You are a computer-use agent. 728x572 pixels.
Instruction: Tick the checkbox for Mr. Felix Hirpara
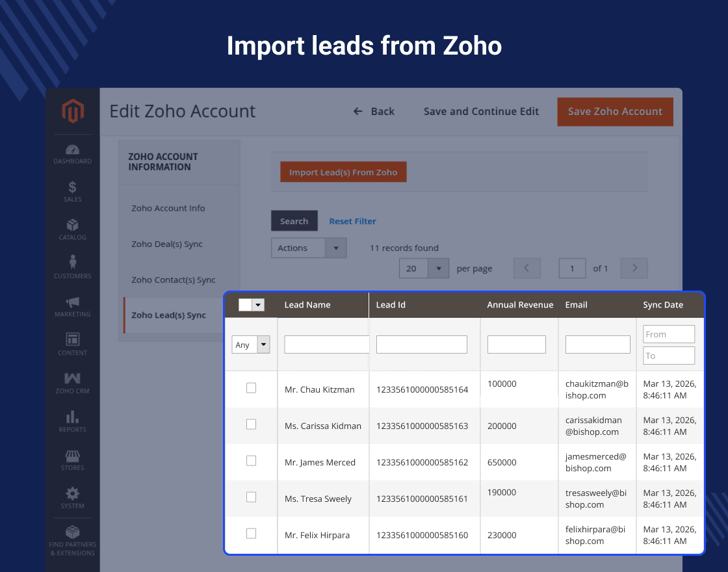tap(251, 534)
